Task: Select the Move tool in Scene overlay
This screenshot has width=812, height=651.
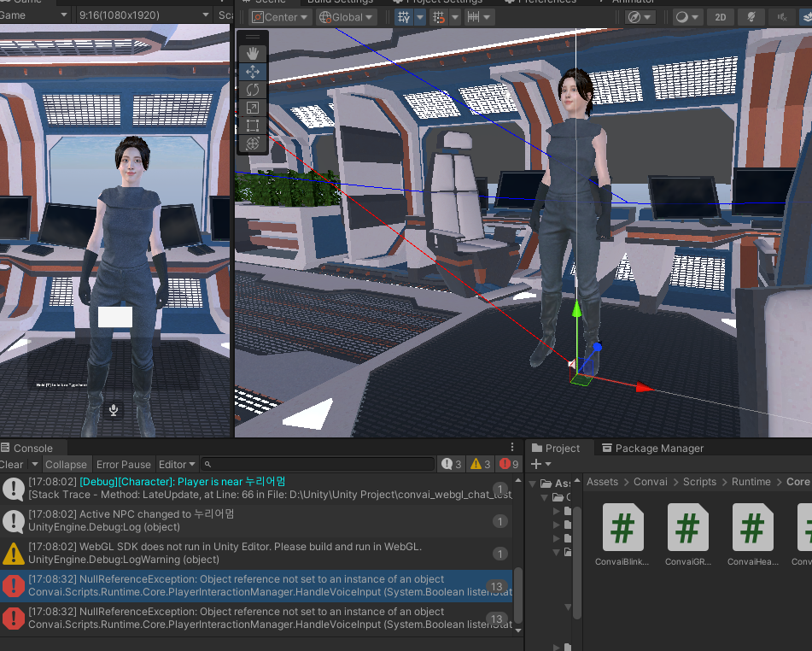Action: [253, 72]
